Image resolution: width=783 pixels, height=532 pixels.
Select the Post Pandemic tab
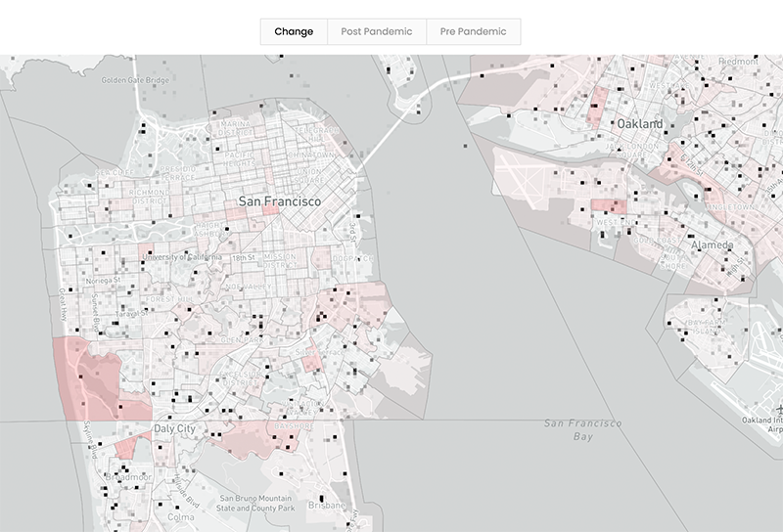pyautogui.click(x=376, y=31)
